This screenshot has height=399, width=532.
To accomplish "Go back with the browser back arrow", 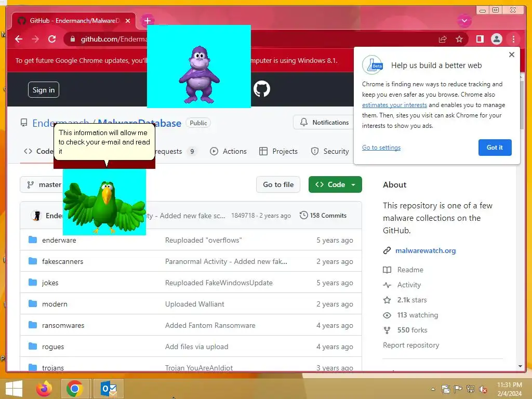I will click(x=19, y=39).
